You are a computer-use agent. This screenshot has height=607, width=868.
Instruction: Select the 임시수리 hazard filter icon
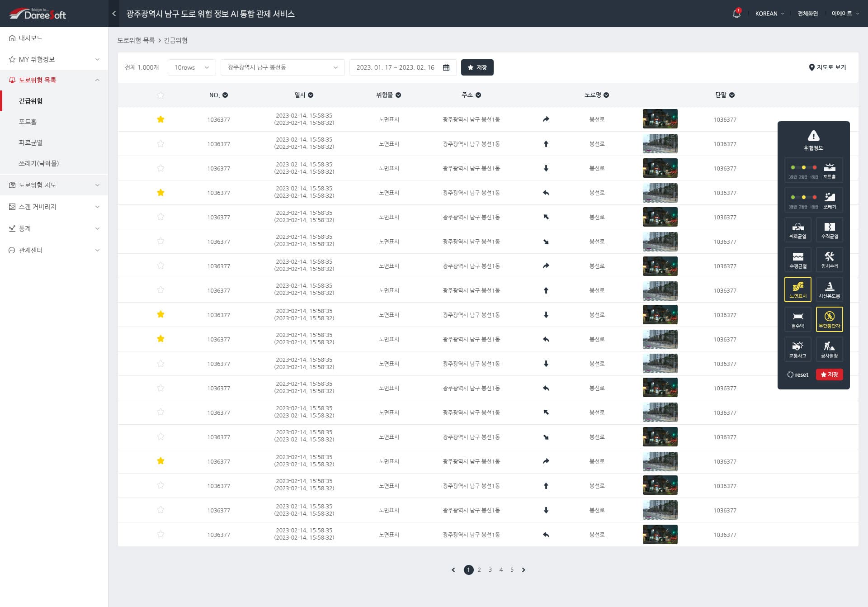pos(829,260)
